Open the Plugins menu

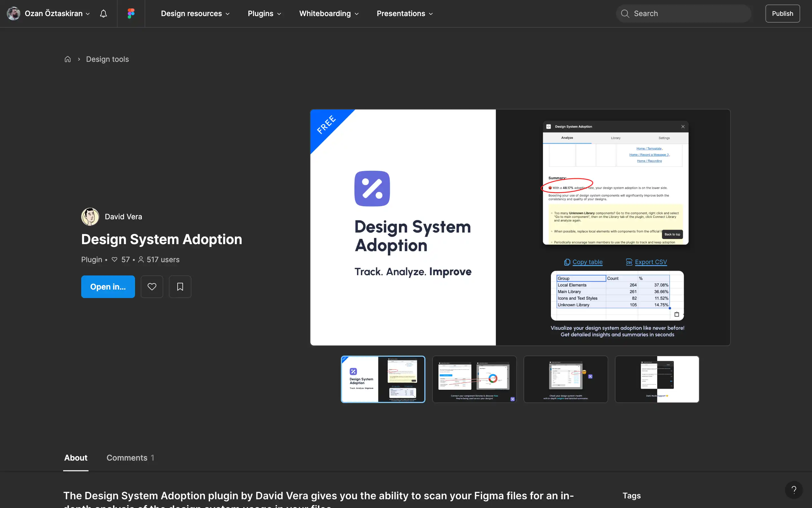pos(264,14)
